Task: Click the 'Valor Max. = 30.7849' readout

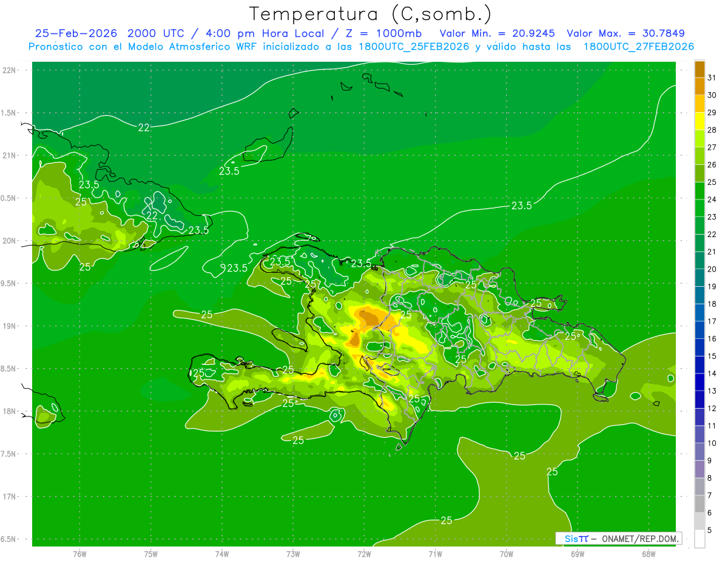Action: 625,33
